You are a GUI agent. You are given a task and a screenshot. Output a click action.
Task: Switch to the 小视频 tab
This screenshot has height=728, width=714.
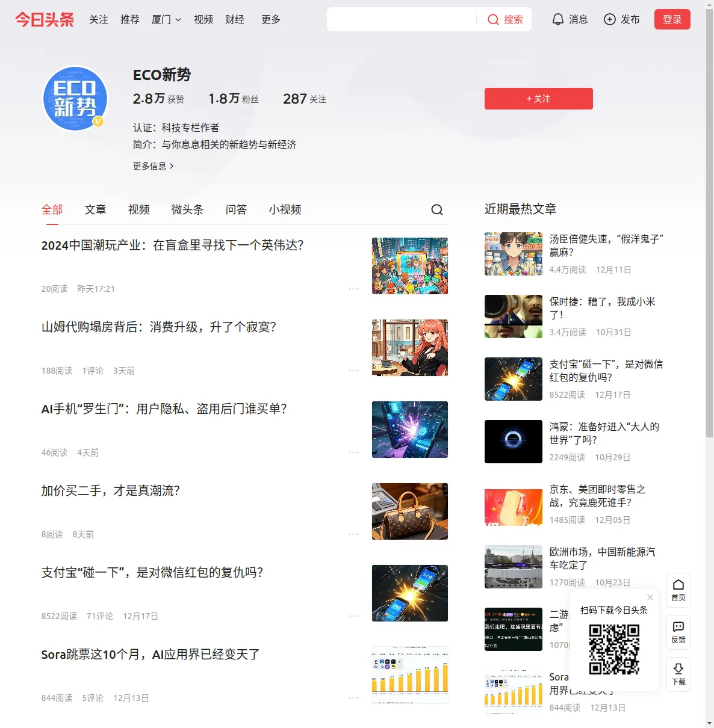(285, 209)
